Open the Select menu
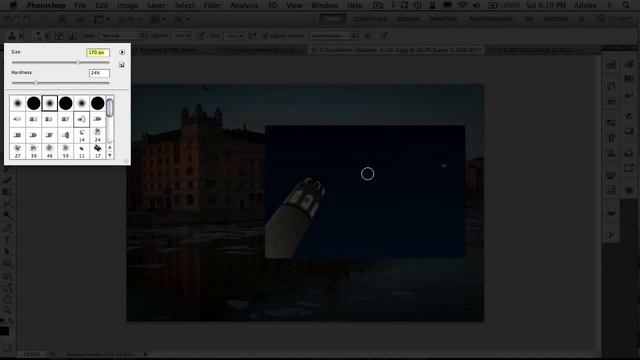 pyautogui.click(x=184, y=5)
